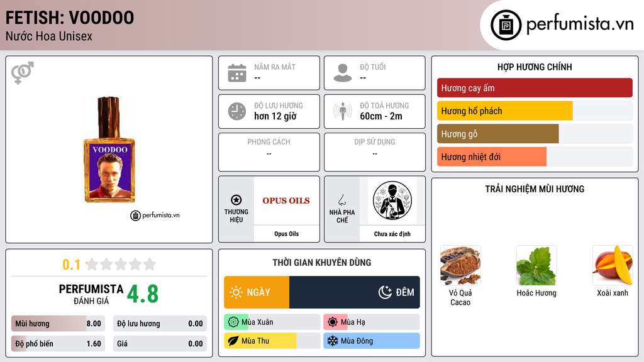Click the Opus Oils brand name label
The image size is (644, 362).
[286, 234]
